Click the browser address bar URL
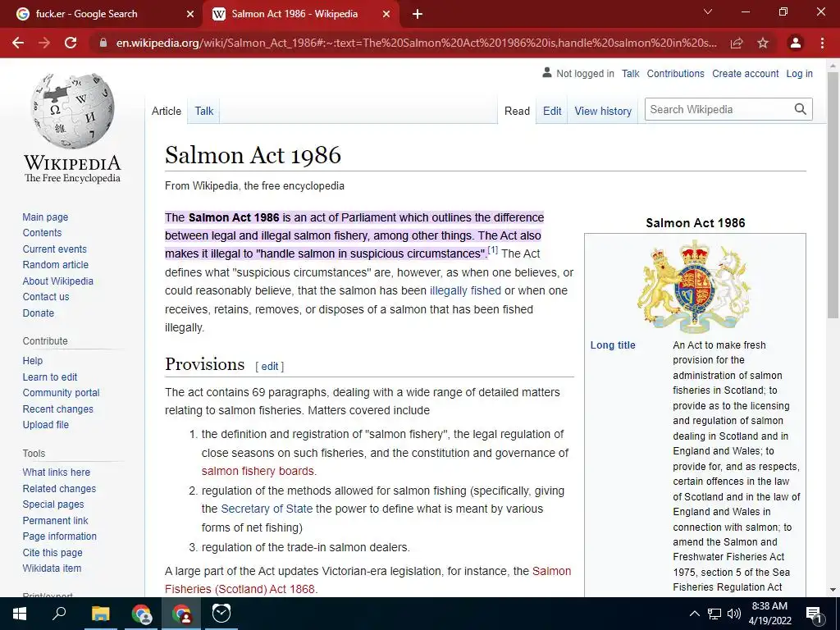Screen dimensions: 840x630 [416, 43]
